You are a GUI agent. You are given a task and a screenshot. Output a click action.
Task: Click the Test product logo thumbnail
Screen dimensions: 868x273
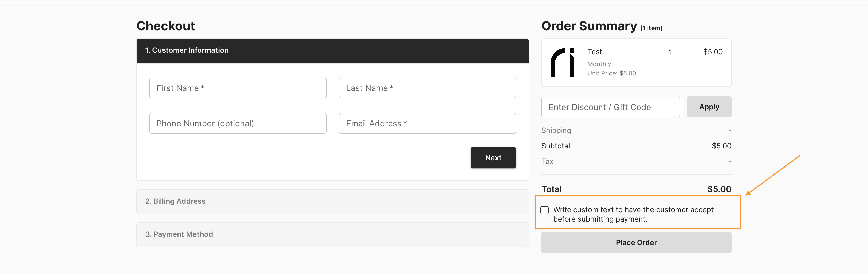(x=562, y=63)
